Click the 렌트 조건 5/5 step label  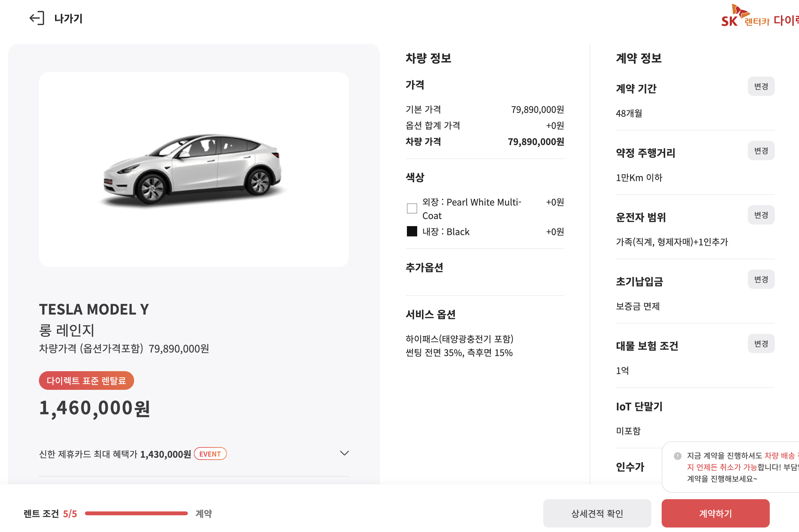tap(50, 514)
